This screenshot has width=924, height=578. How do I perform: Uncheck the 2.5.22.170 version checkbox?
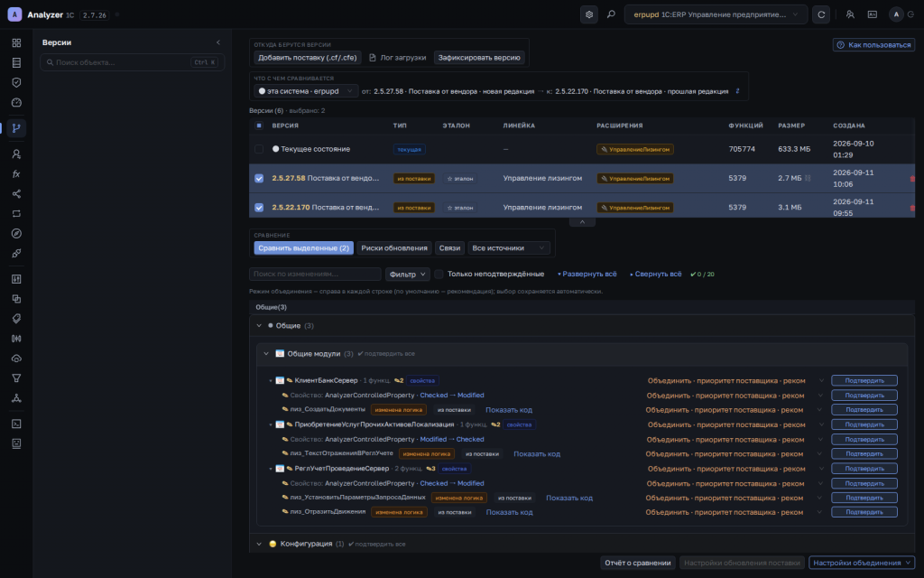[x=259, y=208]
